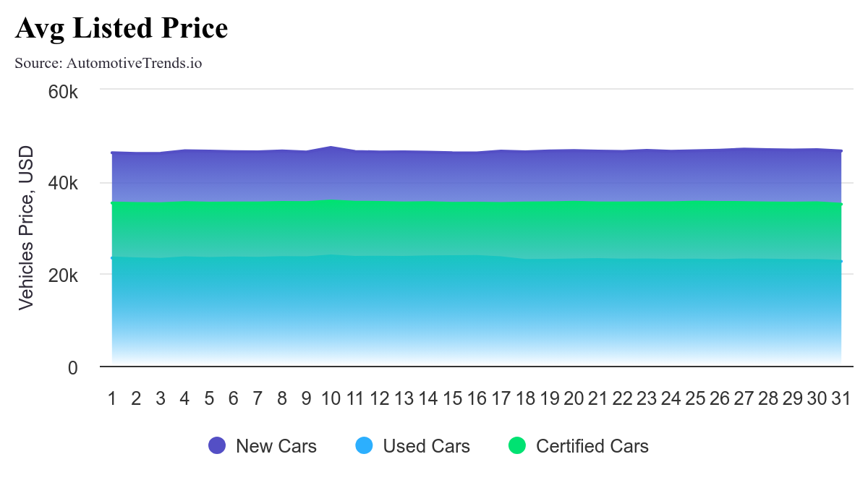This screenshot has width=868, height=488.
Task: Toggle the New Cars series label
Action: point(276,446)
